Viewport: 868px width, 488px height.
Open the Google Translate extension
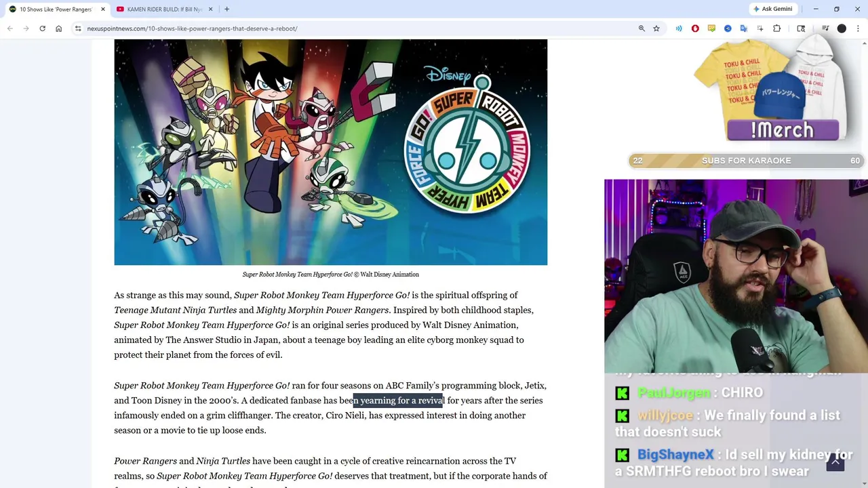pyautogui.click(x=744, y=28)
